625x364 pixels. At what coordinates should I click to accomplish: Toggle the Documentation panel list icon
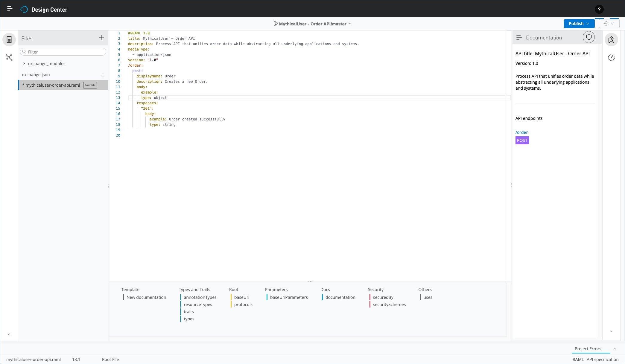[519, 37]
